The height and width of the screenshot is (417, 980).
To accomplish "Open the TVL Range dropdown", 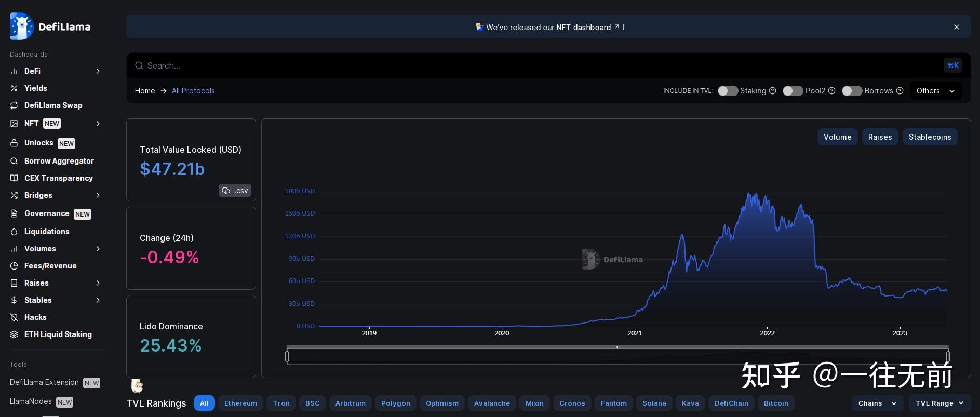I will point(939,403).
